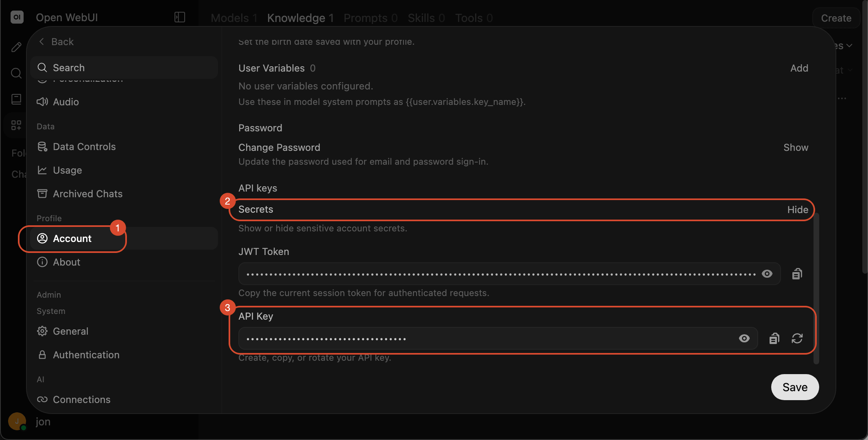Switch to the Knowledge tab
868x440 pixels.
[x=300, y=18]
